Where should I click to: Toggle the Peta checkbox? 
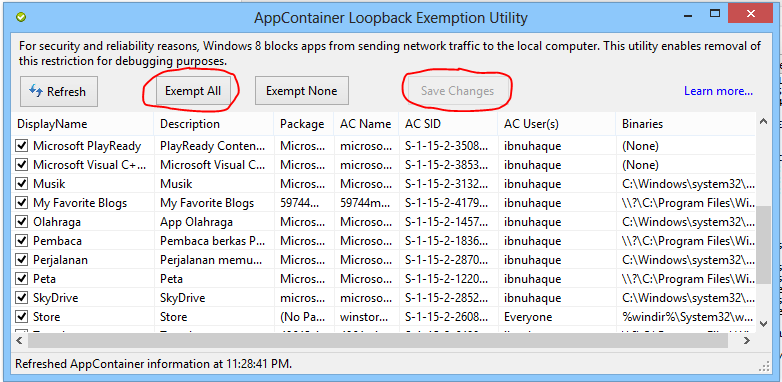(x=21, y=278)
